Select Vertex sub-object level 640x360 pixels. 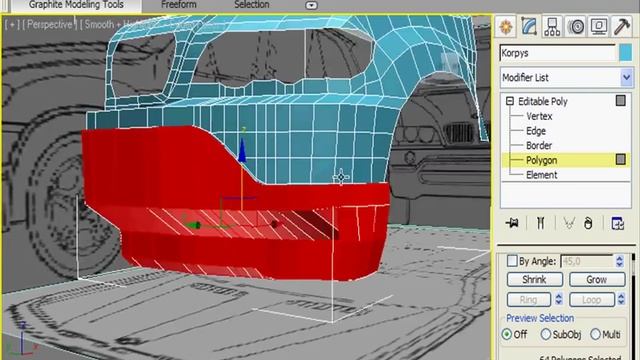[x=539, y=116]
